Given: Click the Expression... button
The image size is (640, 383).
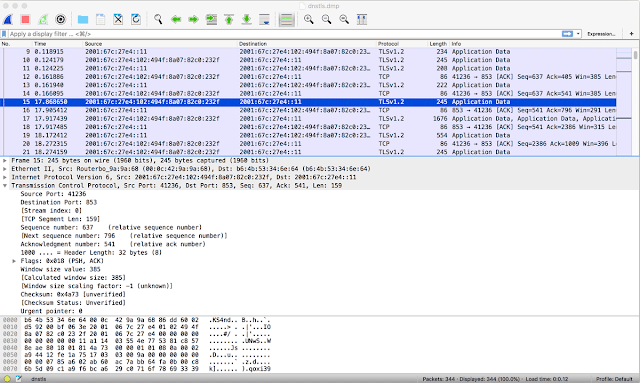Looking at the screenshot, I should (x=601, y=34).
